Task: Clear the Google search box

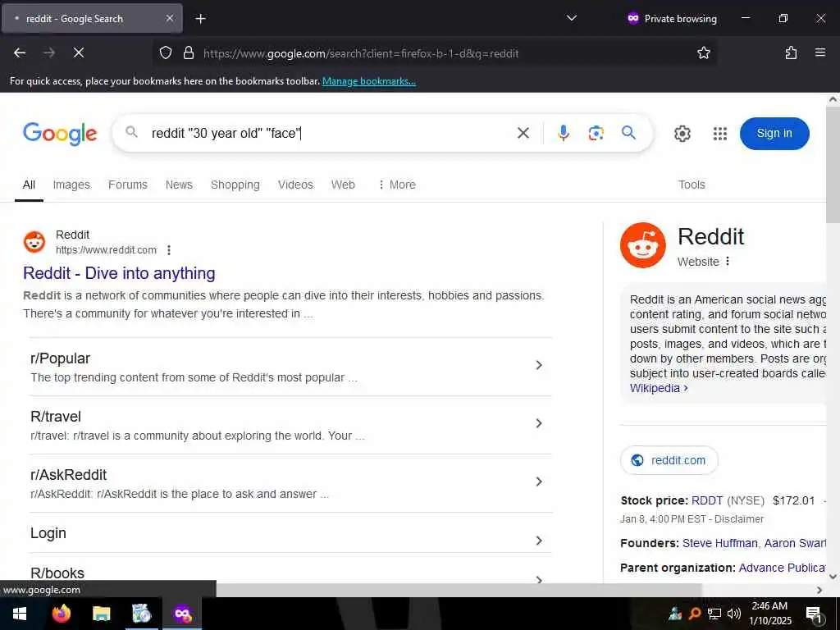Action: (523, 133)
